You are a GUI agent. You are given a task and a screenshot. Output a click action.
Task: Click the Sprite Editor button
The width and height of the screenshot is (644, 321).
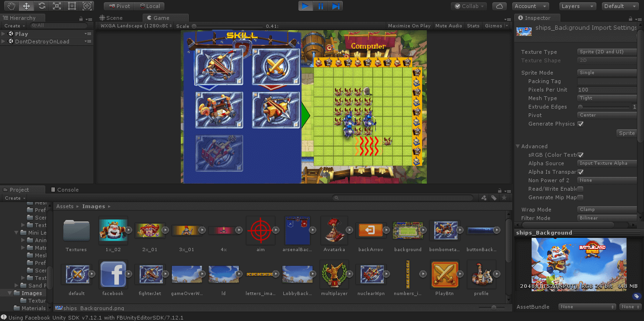[627, 133]
